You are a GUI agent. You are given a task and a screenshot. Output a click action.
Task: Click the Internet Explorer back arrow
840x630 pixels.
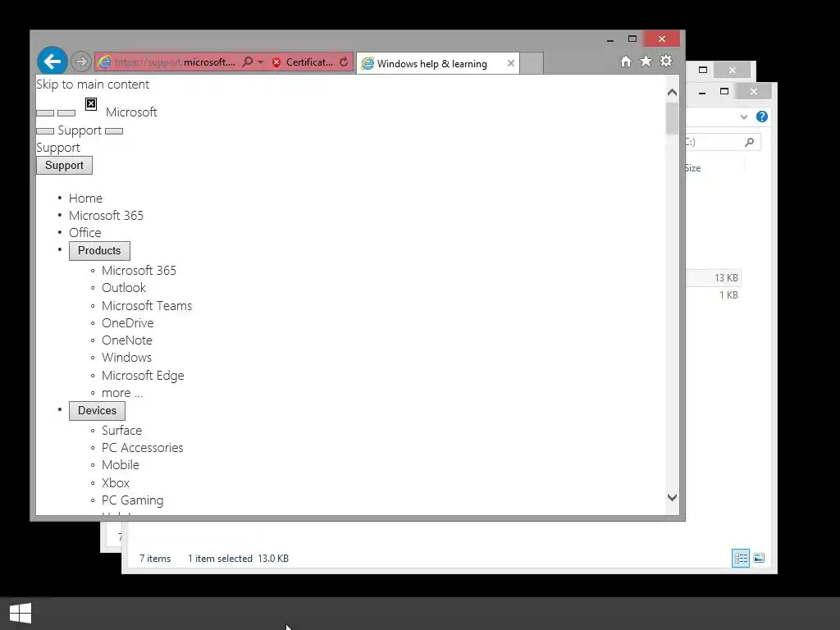(52, 62)
